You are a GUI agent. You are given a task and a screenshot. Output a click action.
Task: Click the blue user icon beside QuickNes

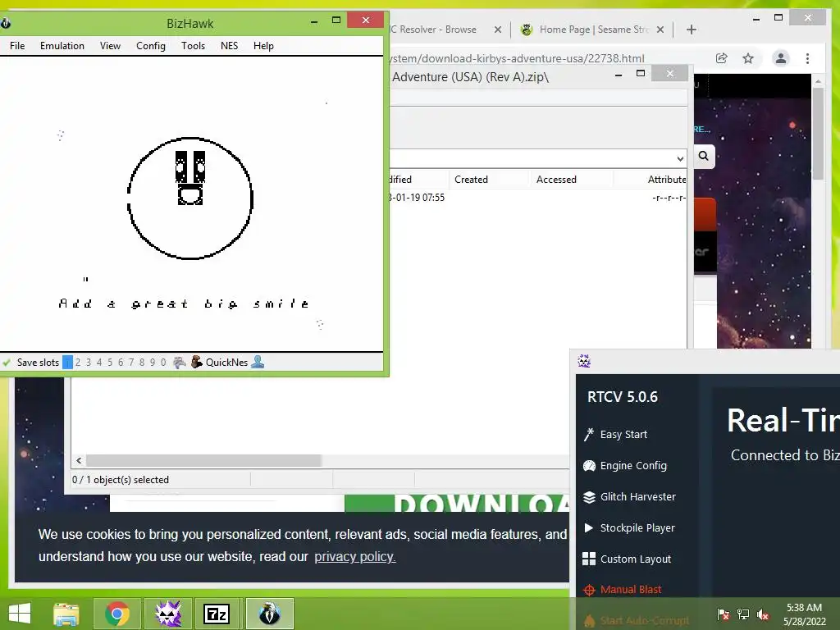[258, 362]
